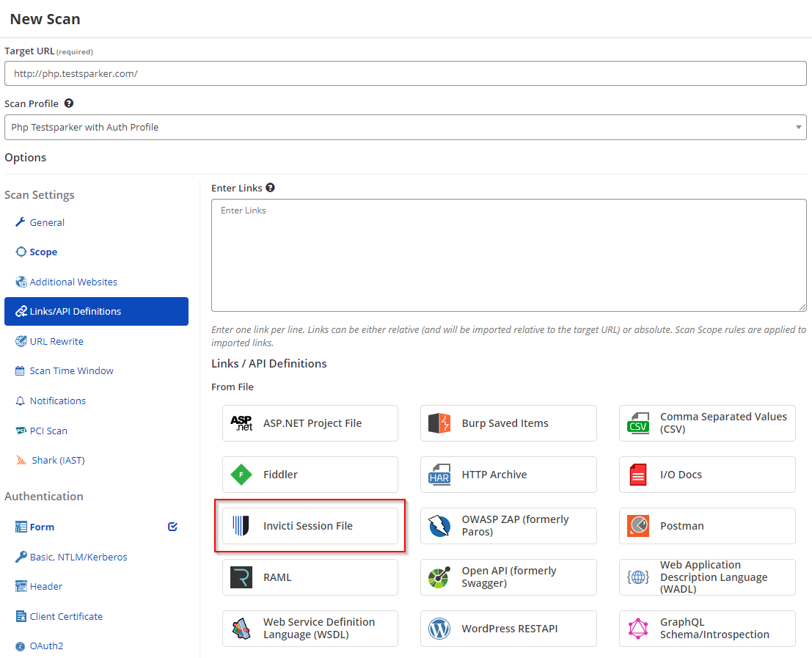The height and width of the screenshot is (658, 812).
Task: Click the WordPress logo icon
Action: [439, 629]
